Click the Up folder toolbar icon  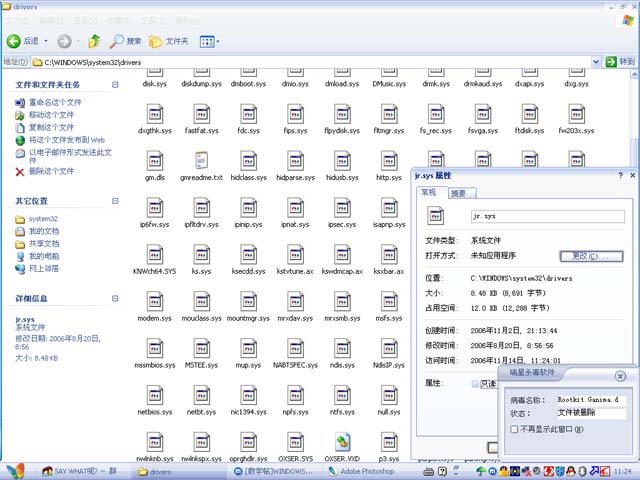click(94, 41)
